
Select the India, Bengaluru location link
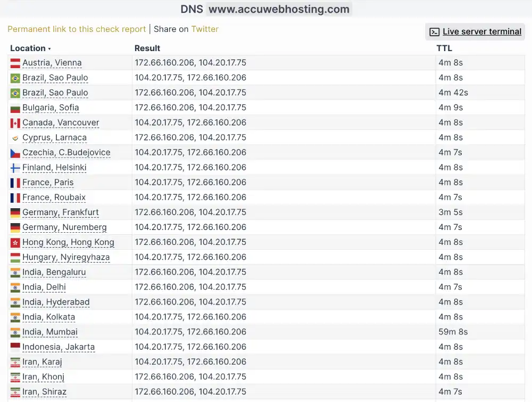54,272
